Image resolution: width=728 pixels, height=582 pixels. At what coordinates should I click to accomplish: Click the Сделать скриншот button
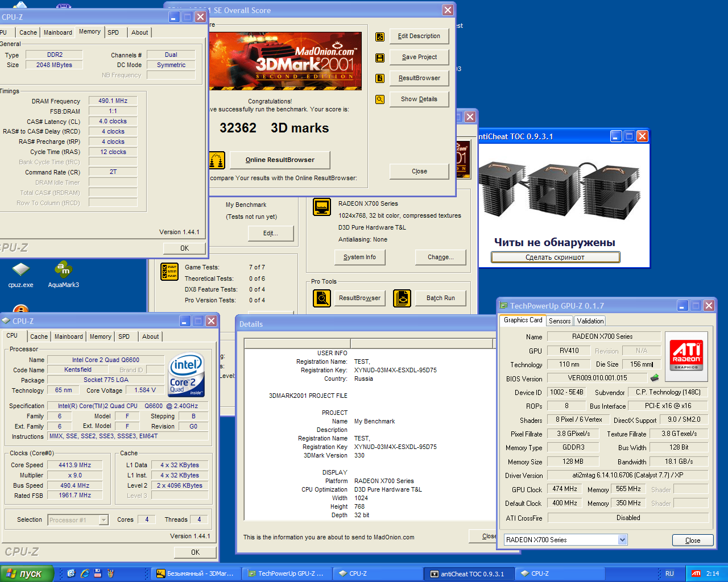click(555, 257)
